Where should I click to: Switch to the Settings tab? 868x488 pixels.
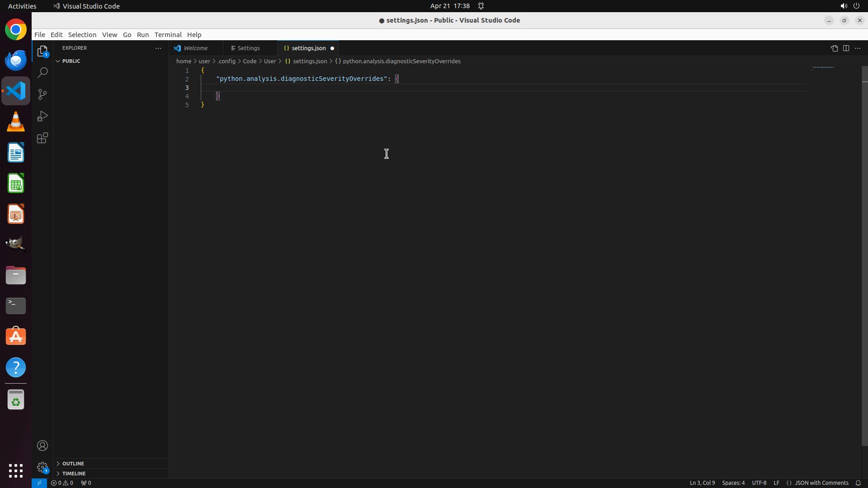(248, 48)
